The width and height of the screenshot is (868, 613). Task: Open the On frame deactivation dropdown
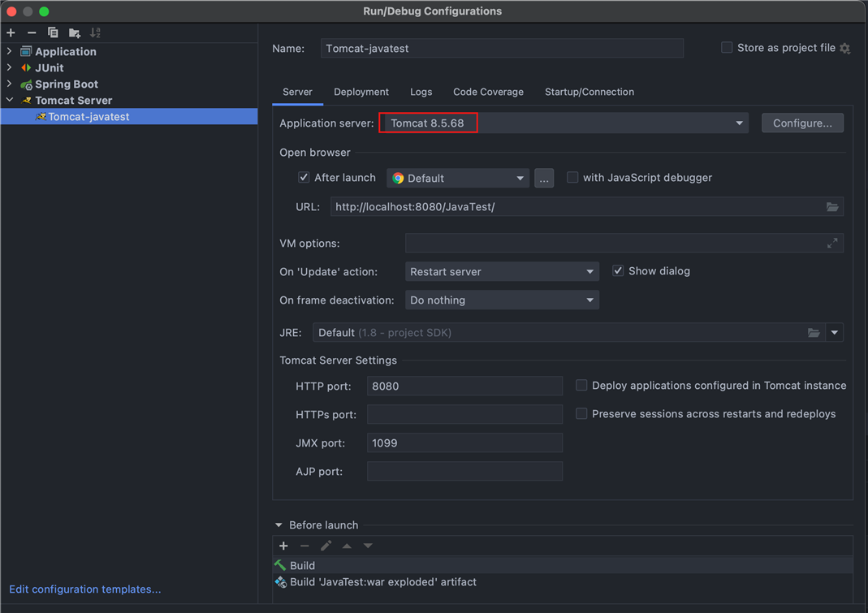502,300
